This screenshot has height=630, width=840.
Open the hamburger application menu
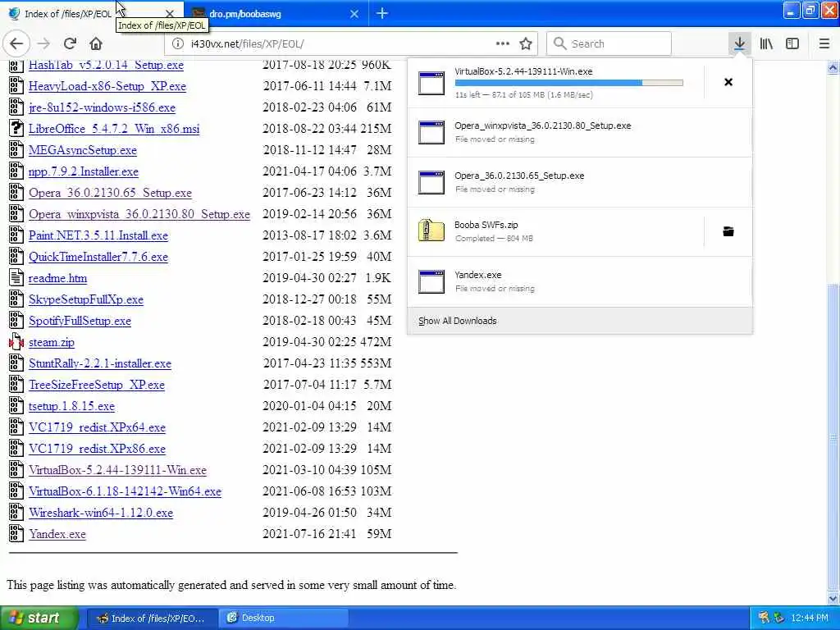(824, 44)
